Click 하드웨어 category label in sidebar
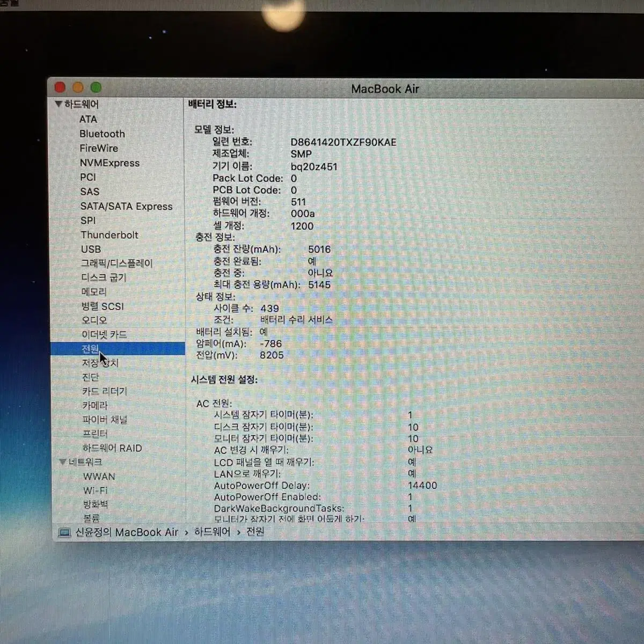The width and height of the screenshot is (644, 644). 82,104
